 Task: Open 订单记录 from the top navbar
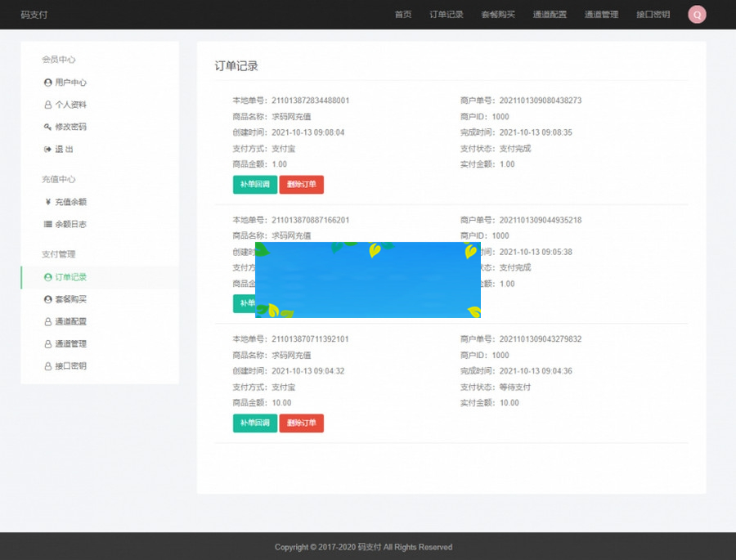[445, 15]
